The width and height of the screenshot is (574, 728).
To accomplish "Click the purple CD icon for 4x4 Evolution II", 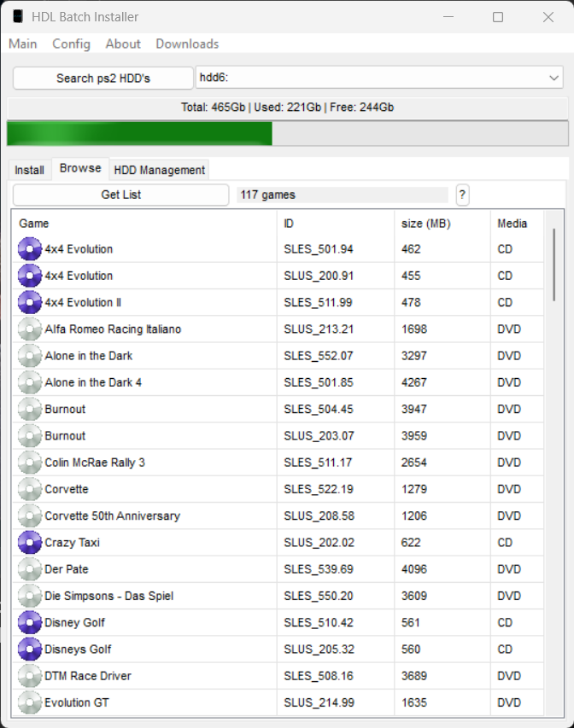I will pyautogui.click(x=30, y=302).
